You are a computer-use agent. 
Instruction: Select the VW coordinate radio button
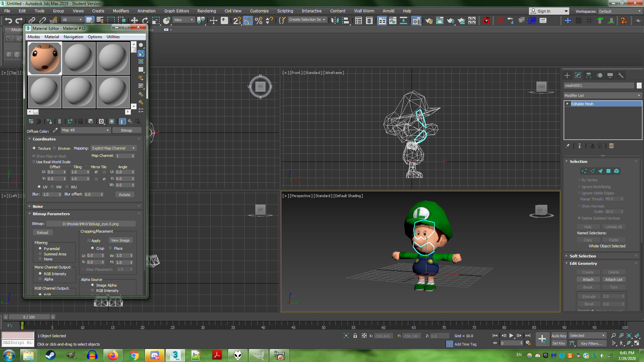click(x=52, y=187)
